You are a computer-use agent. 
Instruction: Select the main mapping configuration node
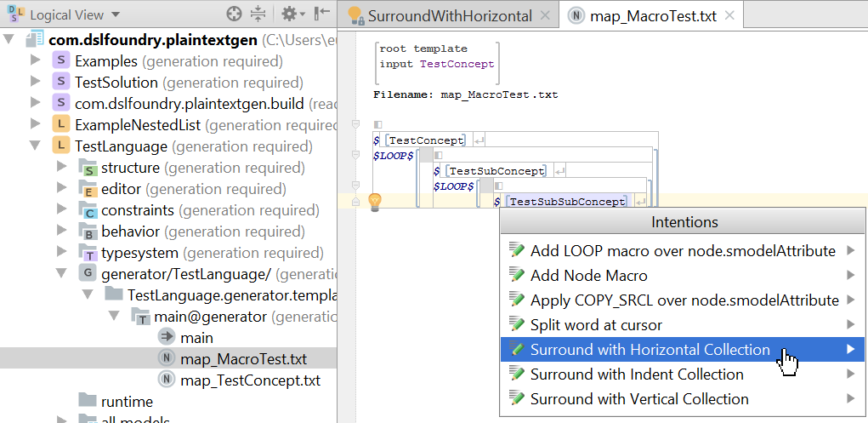(196, 338)
